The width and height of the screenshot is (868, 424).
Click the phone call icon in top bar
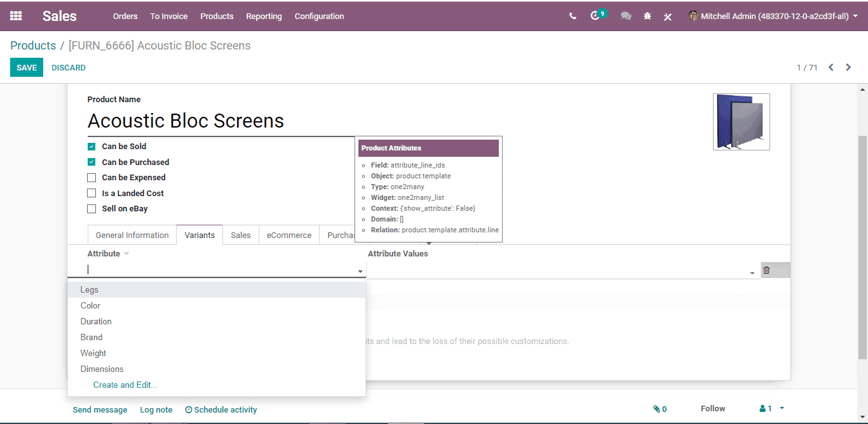573,16
